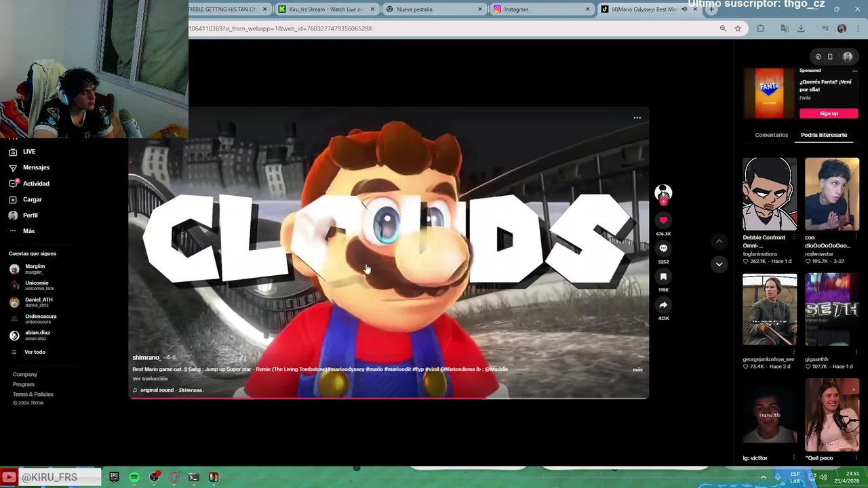Viewport: 868px width, 488px height.
Task: Open the georgejankoshow_see video thumbnail
Action: click(770, 310)
